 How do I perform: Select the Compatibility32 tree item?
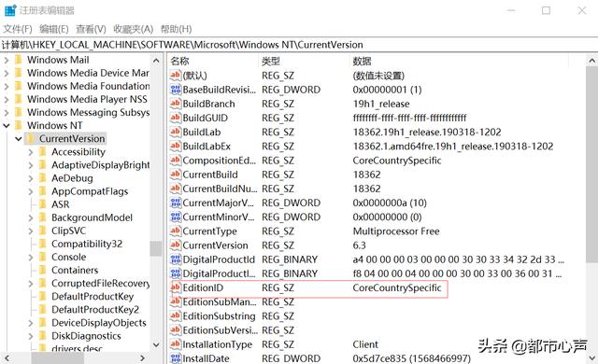point(87,244)
